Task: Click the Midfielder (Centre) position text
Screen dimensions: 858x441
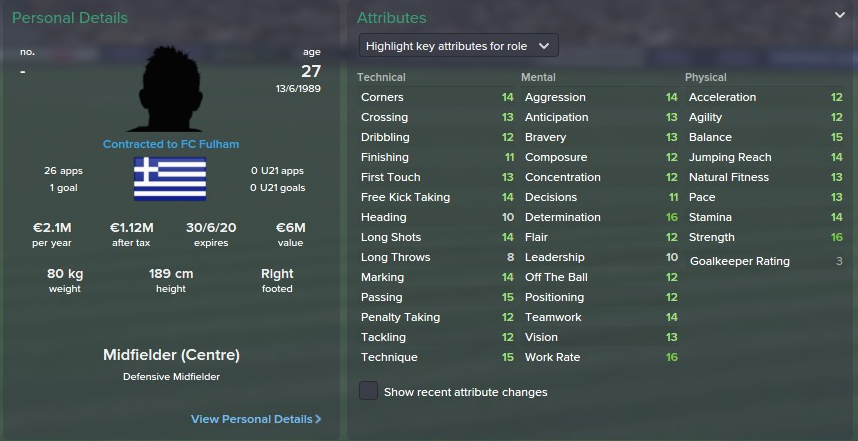Action: pos(171,355)
